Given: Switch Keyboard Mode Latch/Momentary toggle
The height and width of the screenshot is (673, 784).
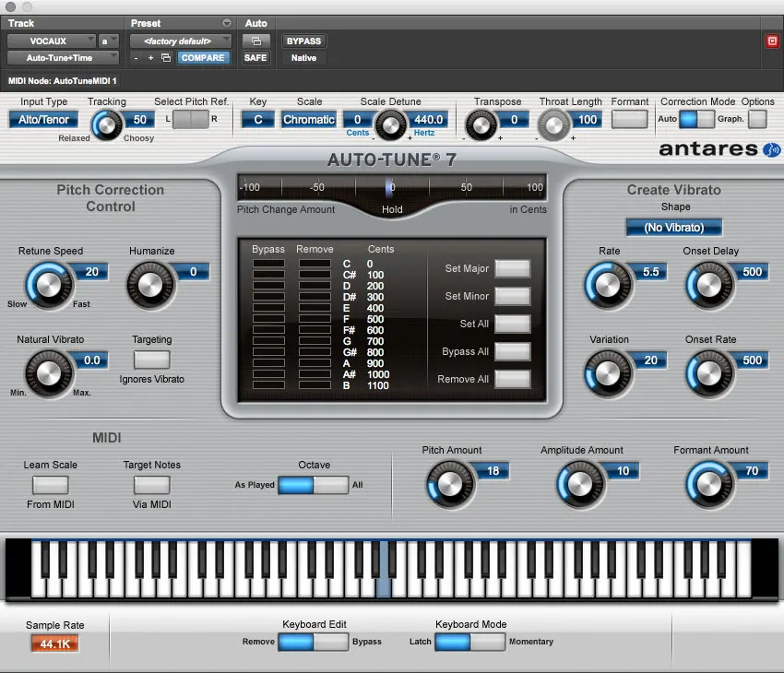Looking at the screenshot, I should point(470,642).
